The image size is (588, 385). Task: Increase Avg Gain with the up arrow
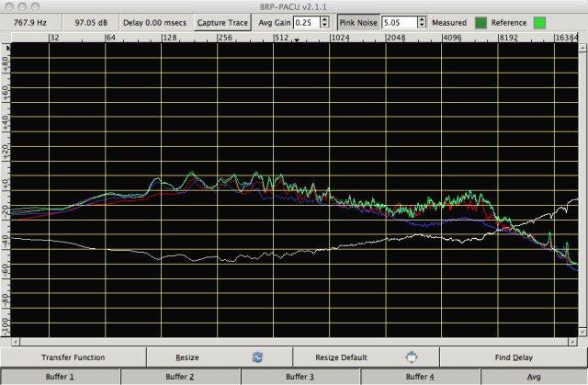(x=324, y=17)
